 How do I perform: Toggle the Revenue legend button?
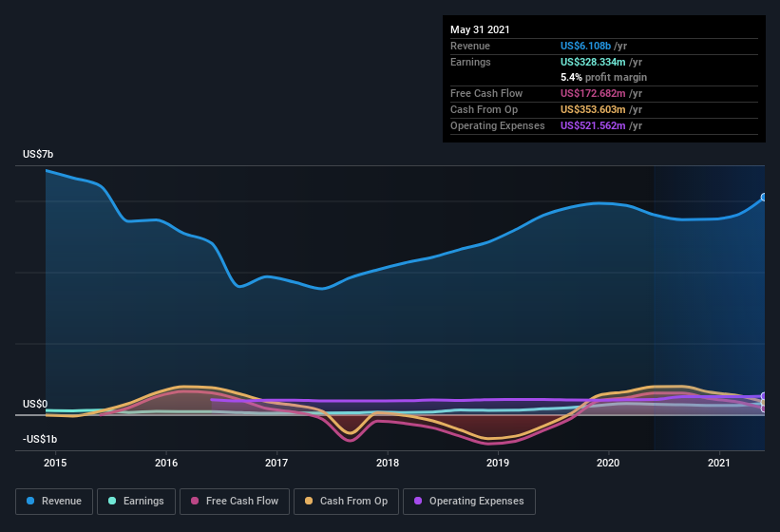[x=54, y=502]
